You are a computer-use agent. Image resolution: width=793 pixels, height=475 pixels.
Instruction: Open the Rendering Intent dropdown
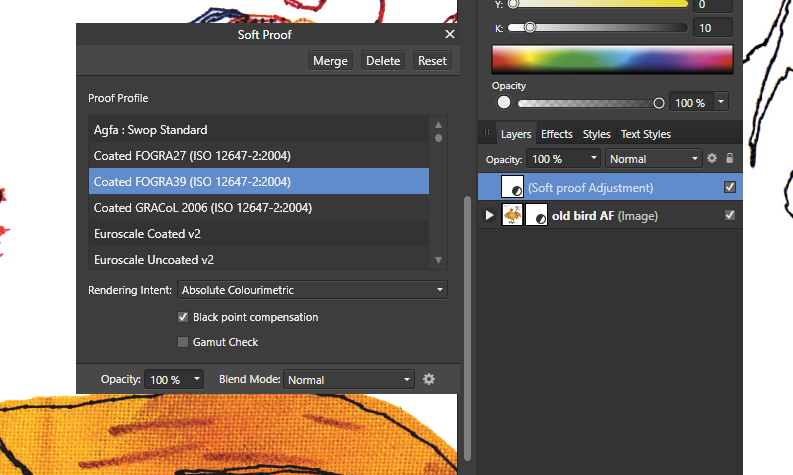pyautogui.click(x=312, y=290)
